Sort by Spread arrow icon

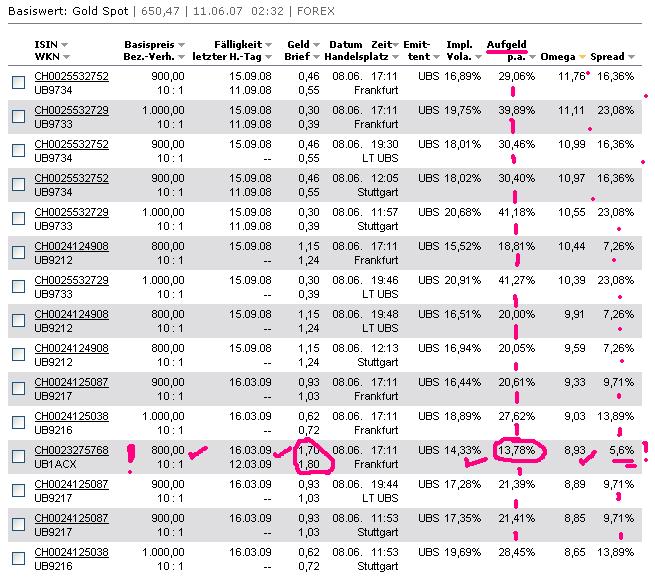click(631, 59)
